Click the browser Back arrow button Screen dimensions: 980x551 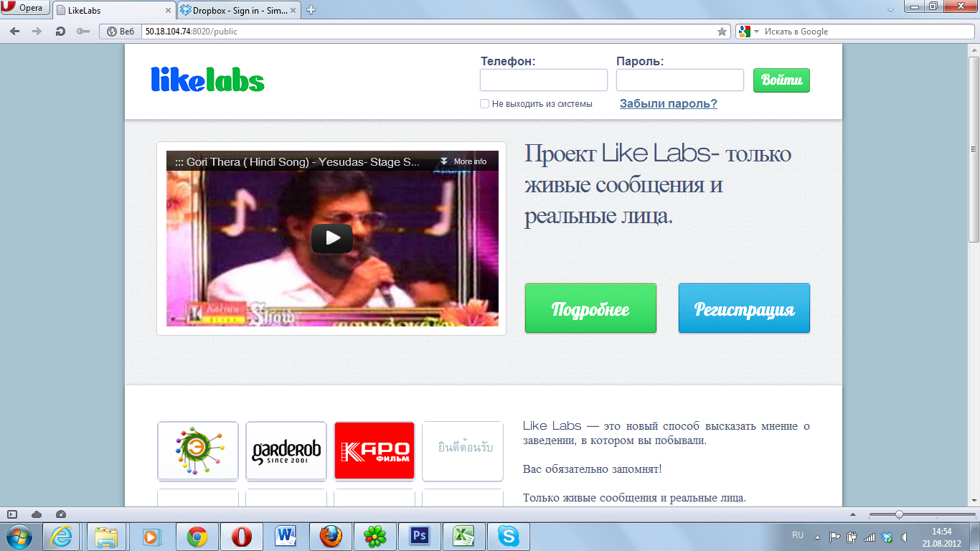15,32
